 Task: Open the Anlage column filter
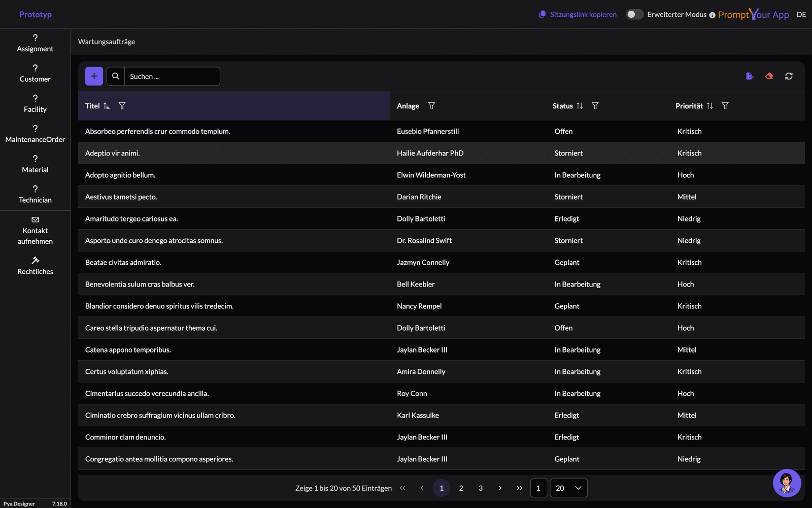(431, 106)
